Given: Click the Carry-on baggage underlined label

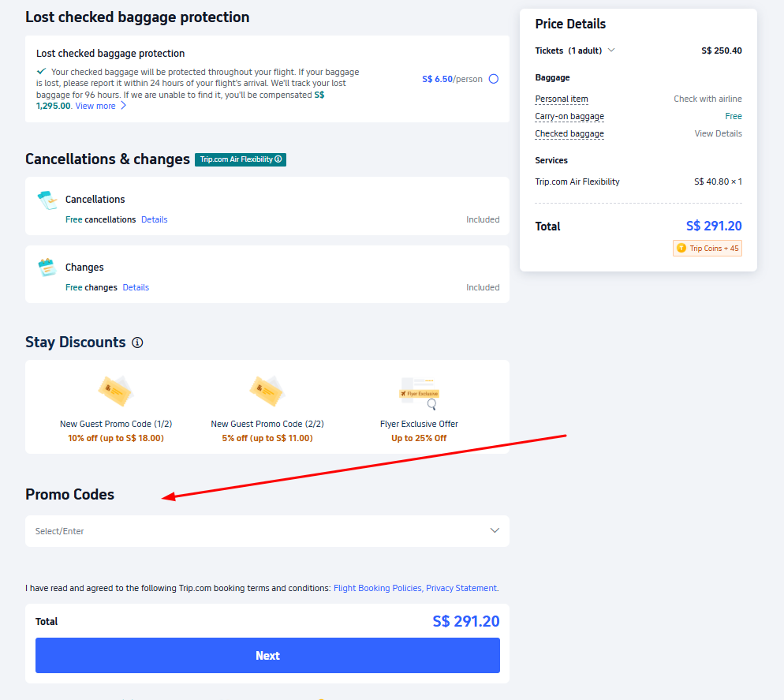Looking at the screenshot, I should pyautogui.click(x=569, y=116).
